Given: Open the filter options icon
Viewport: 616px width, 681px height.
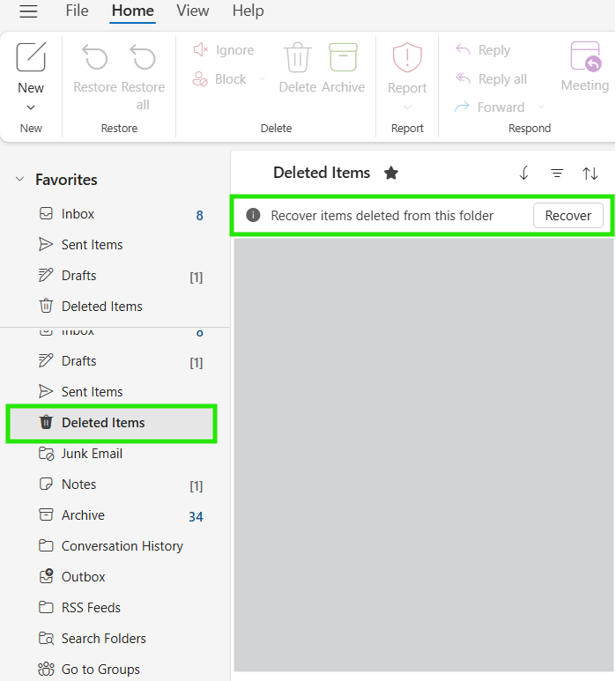Looking at the screenshot, I should pos(557,174).
